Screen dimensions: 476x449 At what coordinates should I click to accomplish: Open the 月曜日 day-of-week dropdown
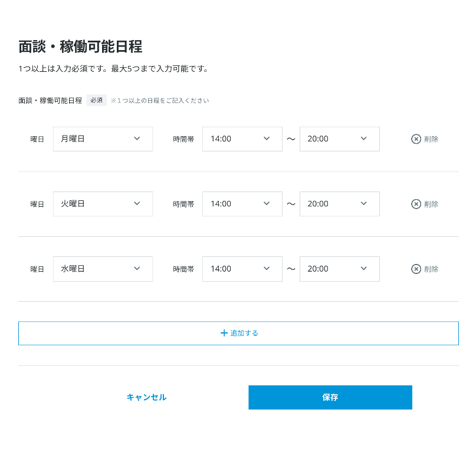103,139
